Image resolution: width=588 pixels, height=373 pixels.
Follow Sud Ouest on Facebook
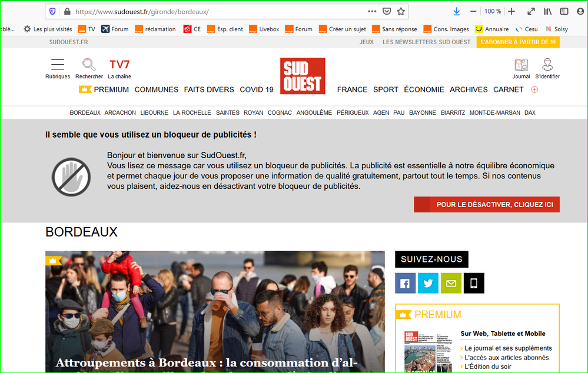coord(406,283)
